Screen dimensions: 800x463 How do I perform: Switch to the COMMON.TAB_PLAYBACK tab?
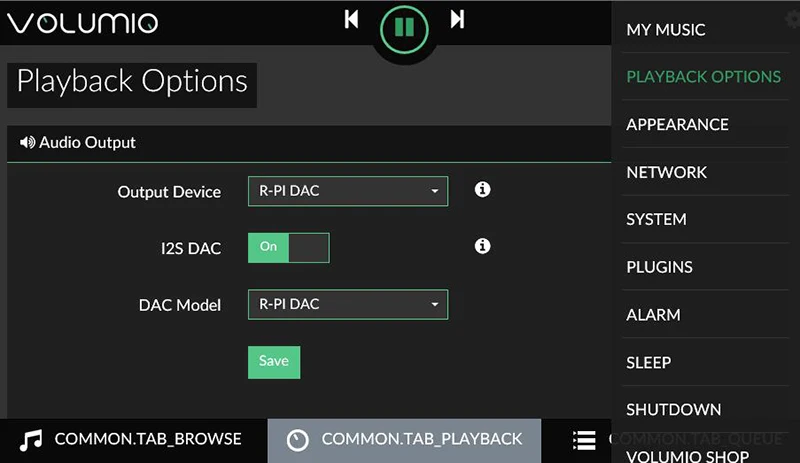click(x=404, y=441)
